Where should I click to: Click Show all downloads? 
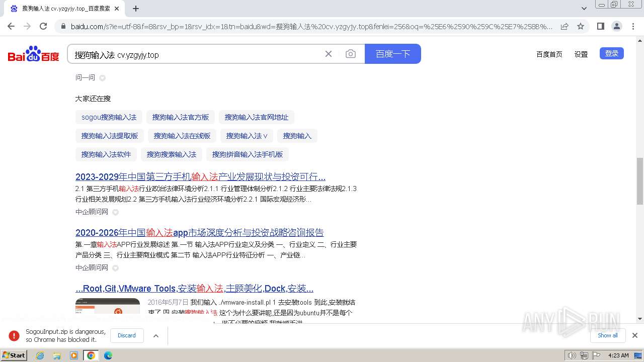608,335
